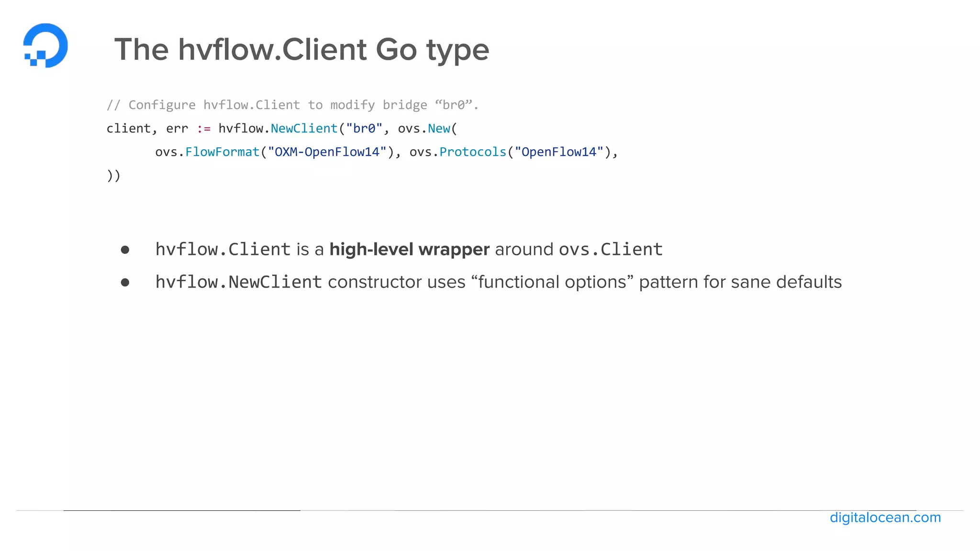Click 'ovs.Client' in the first bullet

coord(611,250)
